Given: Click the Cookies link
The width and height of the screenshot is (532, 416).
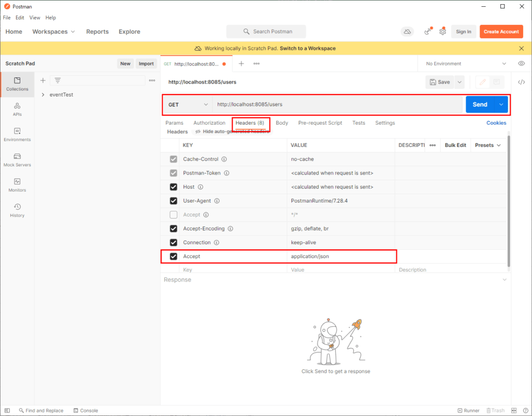Looking at the screenshot, I should (x=496, y=123).
